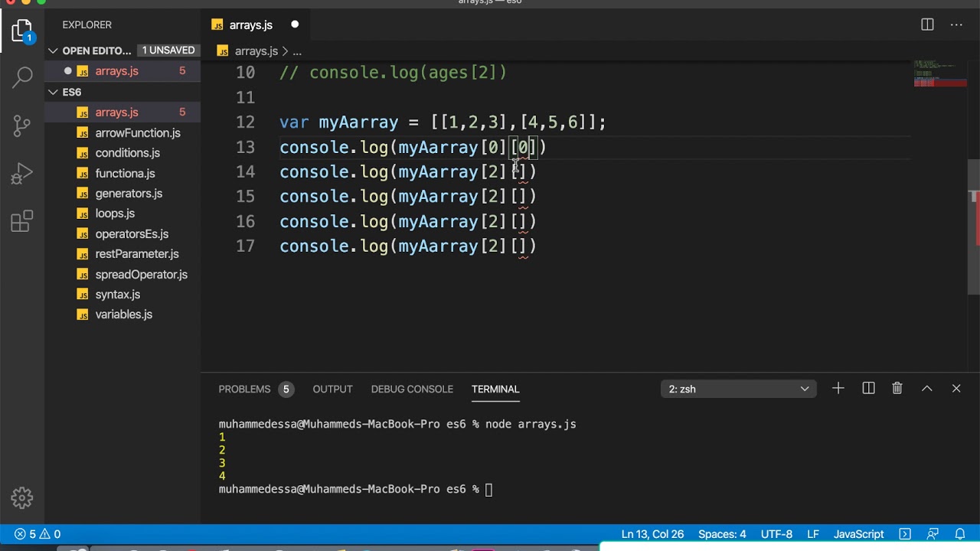Click Ln 13, Col 26 status item

(652, 534)
